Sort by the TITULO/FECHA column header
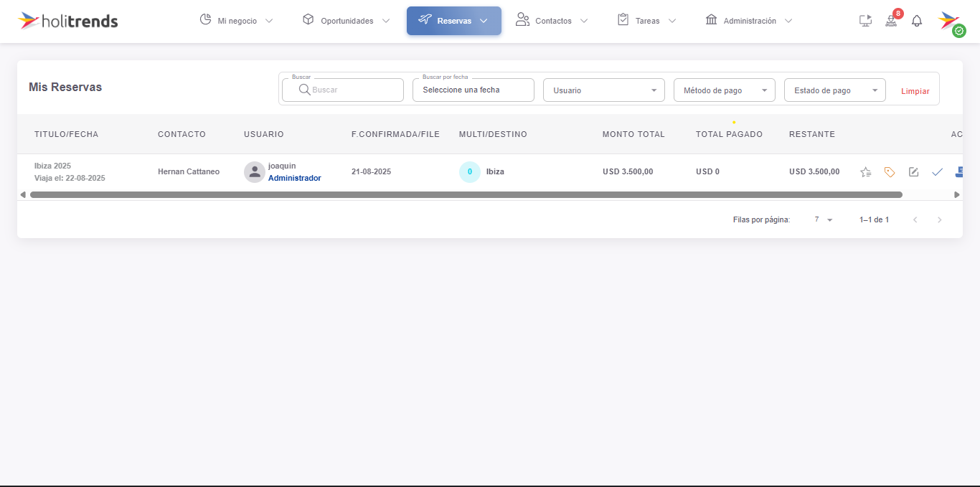 [x=66, y=134]
